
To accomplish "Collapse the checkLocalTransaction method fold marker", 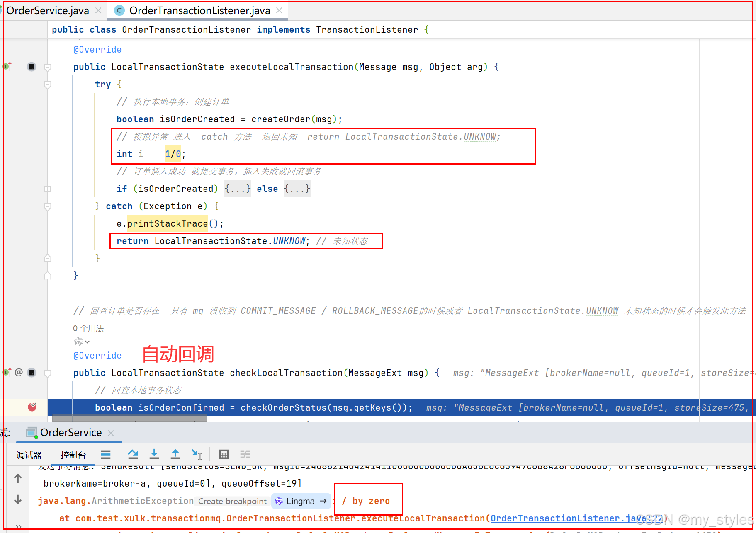I will (48, 373).
